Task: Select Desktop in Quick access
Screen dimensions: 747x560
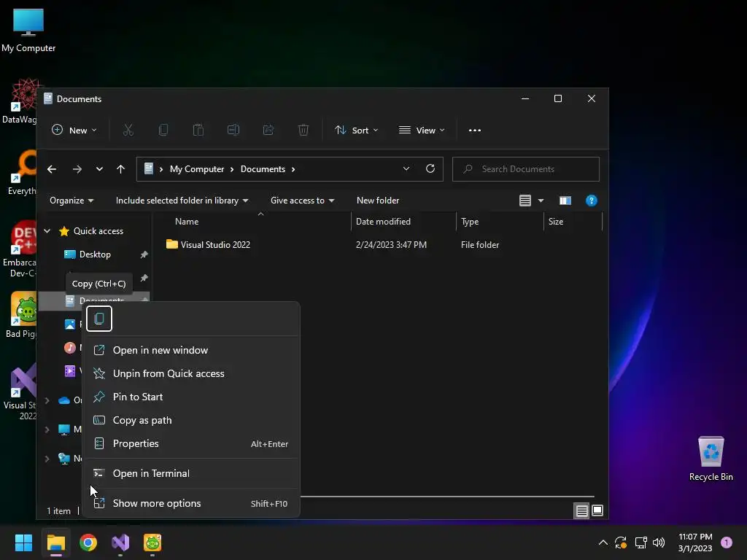Action: click(x=95, y=254)
